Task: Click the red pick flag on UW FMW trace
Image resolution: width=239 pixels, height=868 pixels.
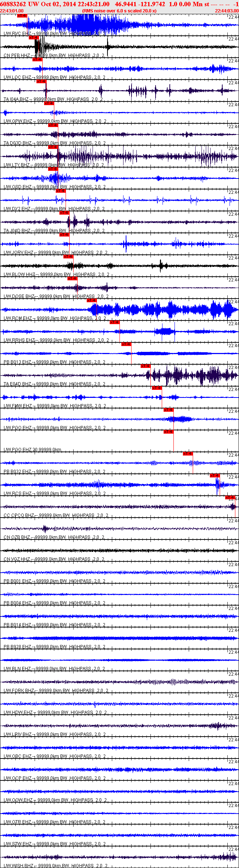Action: pos(157,388)
